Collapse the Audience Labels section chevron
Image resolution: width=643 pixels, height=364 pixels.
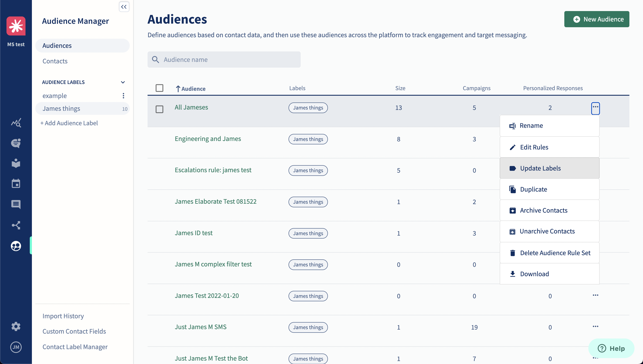pos(123,82)
